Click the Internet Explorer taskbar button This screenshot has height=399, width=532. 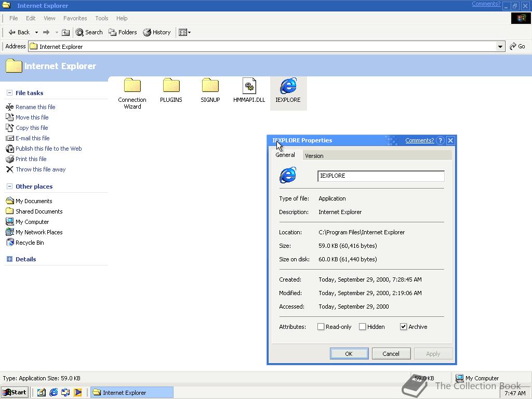click(132, 393)
